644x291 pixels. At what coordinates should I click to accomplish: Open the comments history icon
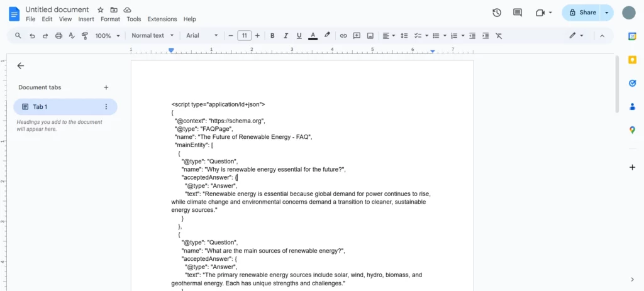tap(518, 13)
